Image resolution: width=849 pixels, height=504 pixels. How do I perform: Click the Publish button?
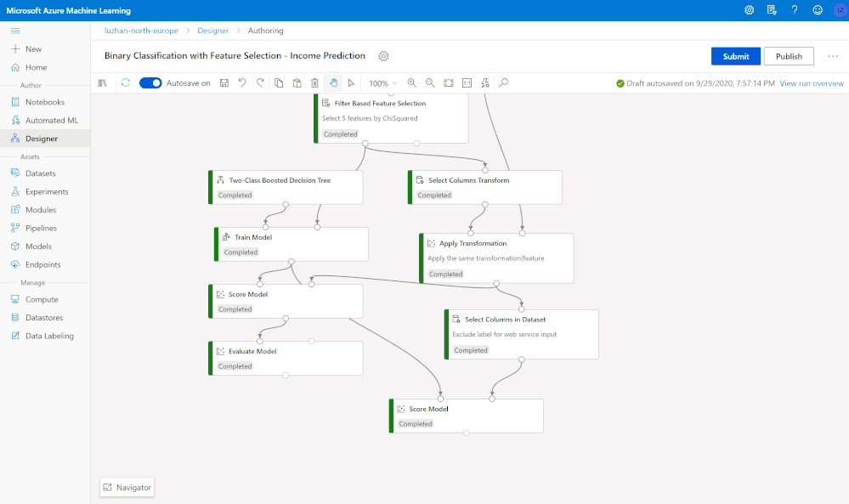(x=789, y=56)
